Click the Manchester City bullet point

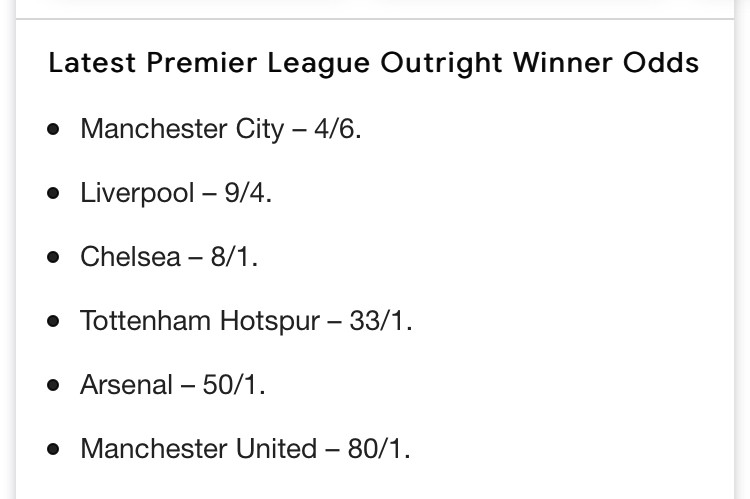pyautogui.click(x=53, y=129)
